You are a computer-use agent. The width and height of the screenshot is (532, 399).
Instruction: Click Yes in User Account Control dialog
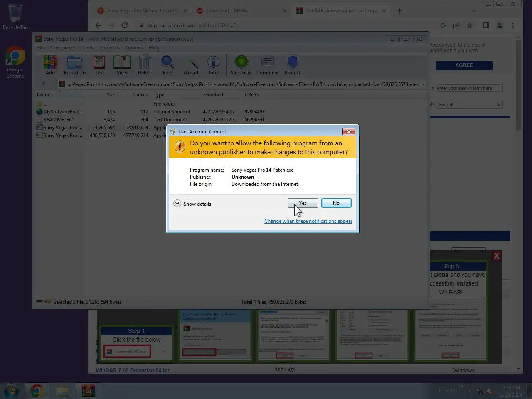pos(303,203)
